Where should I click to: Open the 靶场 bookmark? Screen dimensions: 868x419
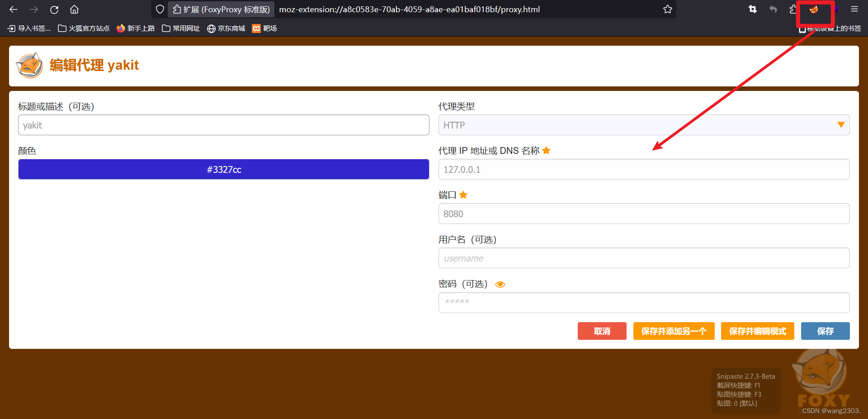tap(264, 29)
